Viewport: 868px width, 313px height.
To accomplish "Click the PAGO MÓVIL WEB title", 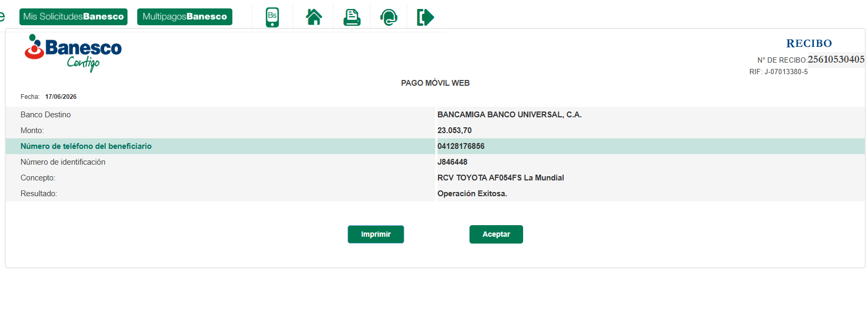I will (435, 83).
